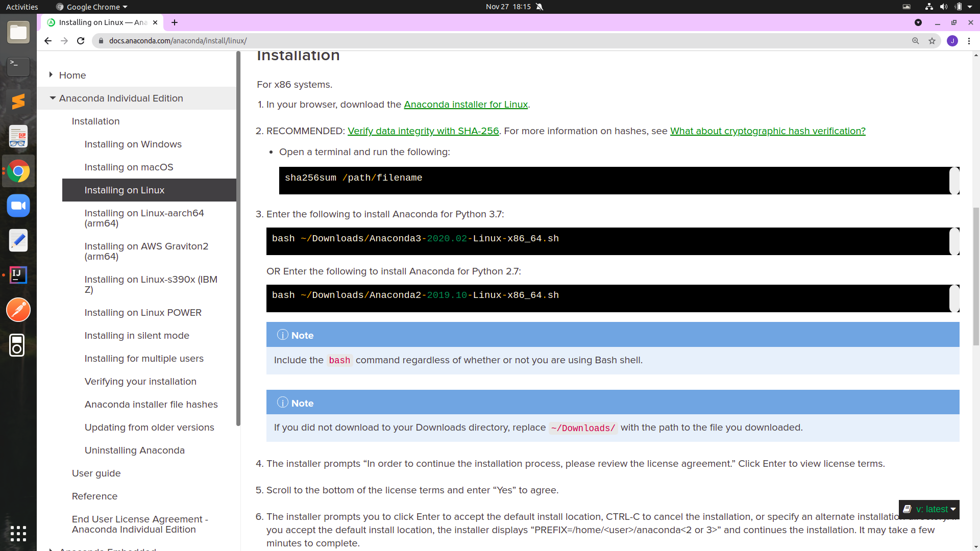Click the browser back arrow

pyautogui.click(x=47, y=41)
